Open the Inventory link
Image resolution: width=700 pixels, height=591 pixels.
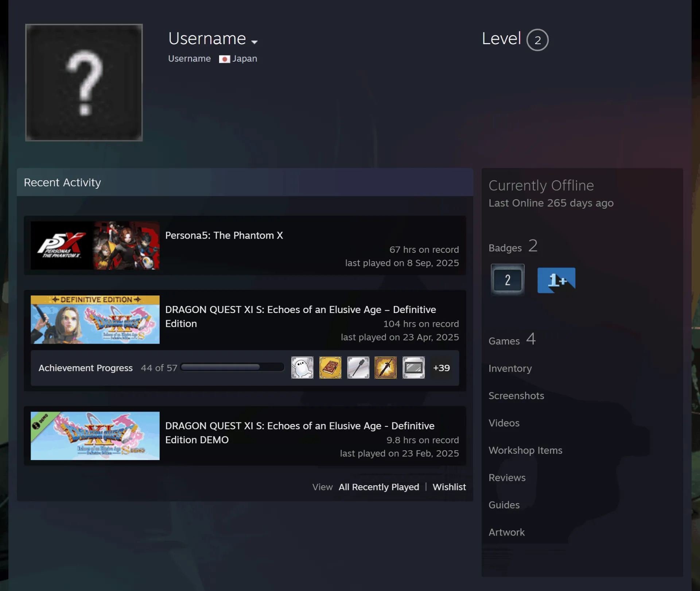[510, 368]
